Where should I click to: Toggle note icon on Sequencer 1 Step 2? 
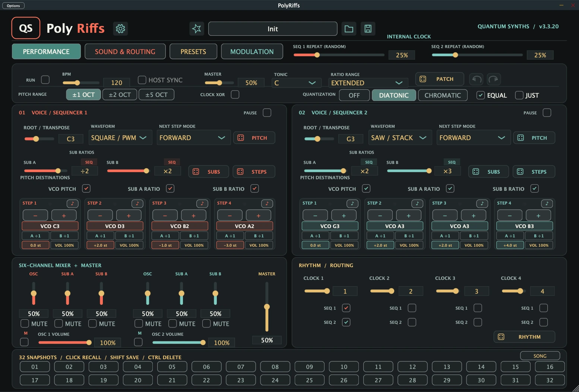[137, 203]
